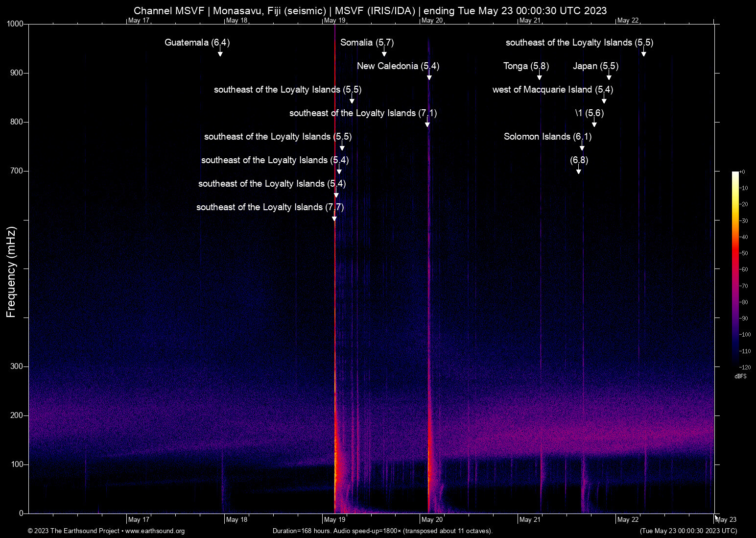The height and width of the screenshot is (538, 756).
Task: Click the arrow under Solomon Islands (6.1)
Action: pyautogui.click(x=582, y=147)
